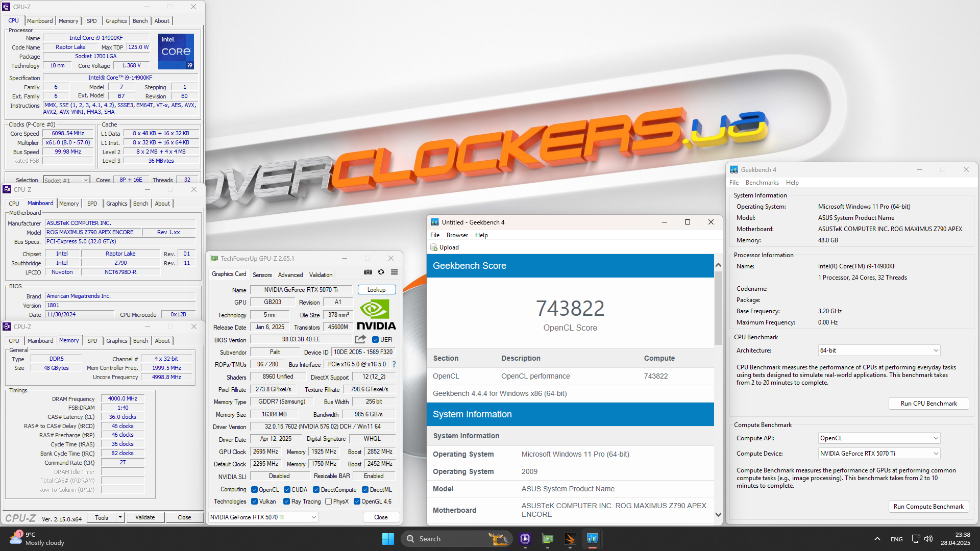
Task: Toggle the UEFI checkbox in GPU-Z
Action: pos(375,340)
